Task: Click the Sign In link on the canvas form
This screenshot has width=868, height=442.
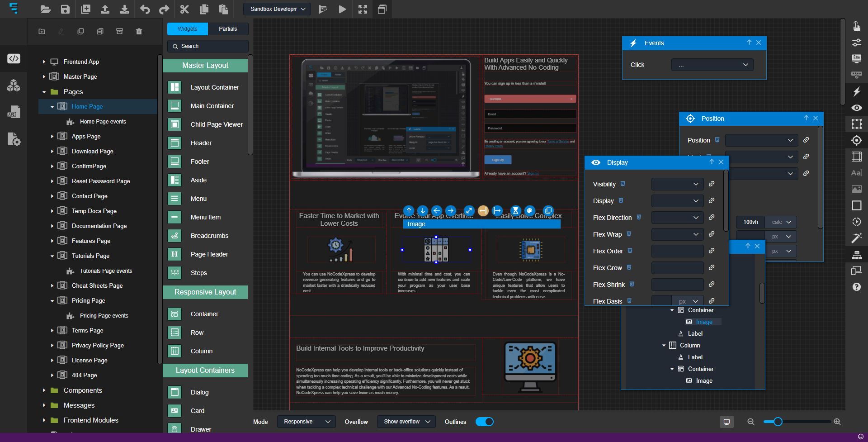Action: coord(533,173)
